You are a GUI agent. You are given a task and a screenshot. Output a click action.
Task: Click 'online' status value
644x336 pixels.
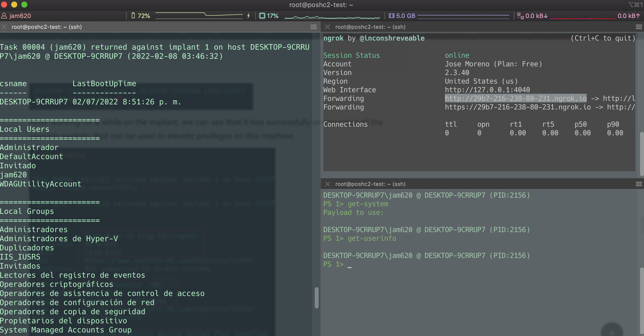(x=457, y=55)
